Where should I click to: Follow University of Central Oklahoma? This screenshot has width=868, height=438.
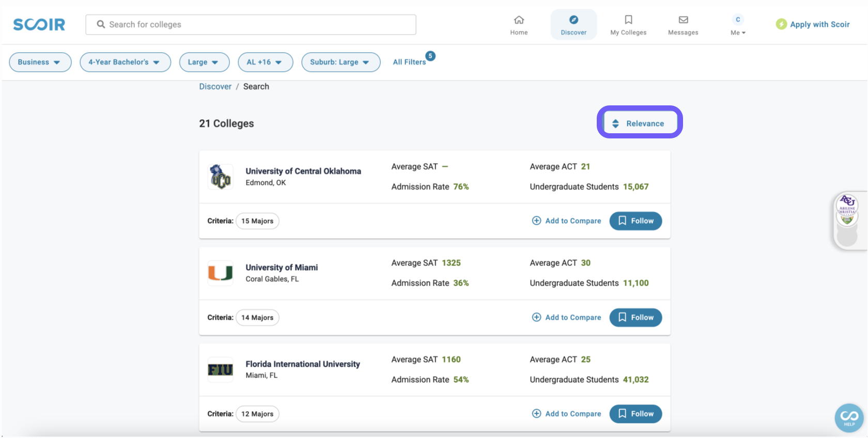click(x=636, y=221)
